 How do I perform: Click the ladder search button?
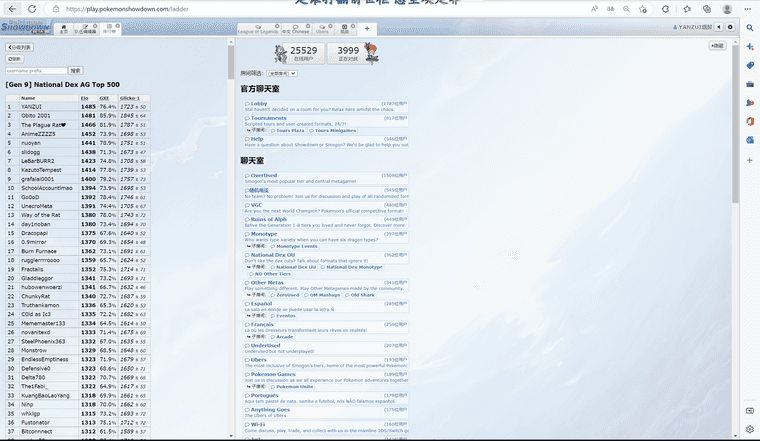(x=75, y=71)
